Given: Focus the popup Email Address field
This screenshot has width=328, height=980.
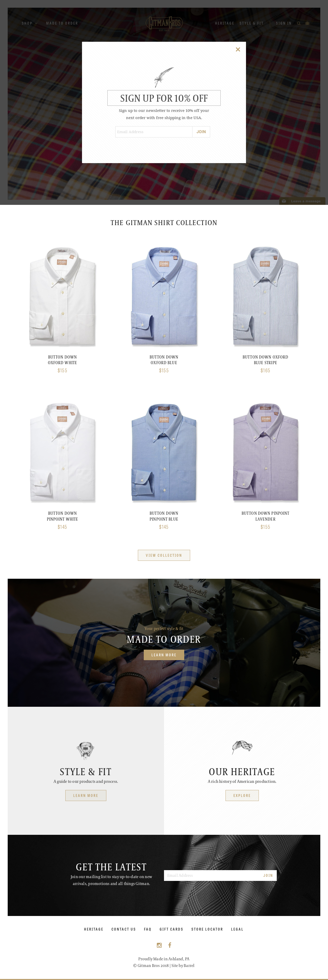Looking at the screenshot, I should click(154, 132).
